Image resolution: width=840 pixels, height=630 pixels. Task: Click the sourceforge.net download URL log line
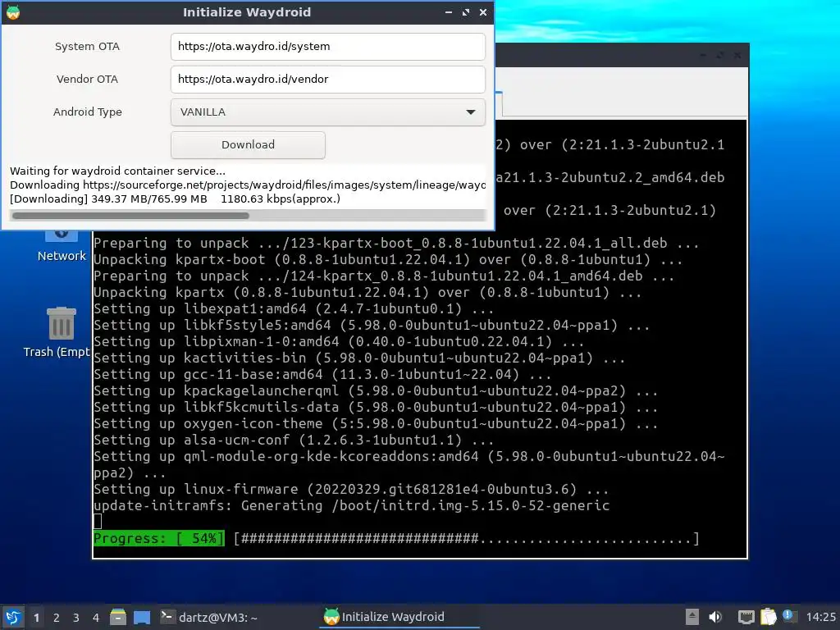point(248,185)
